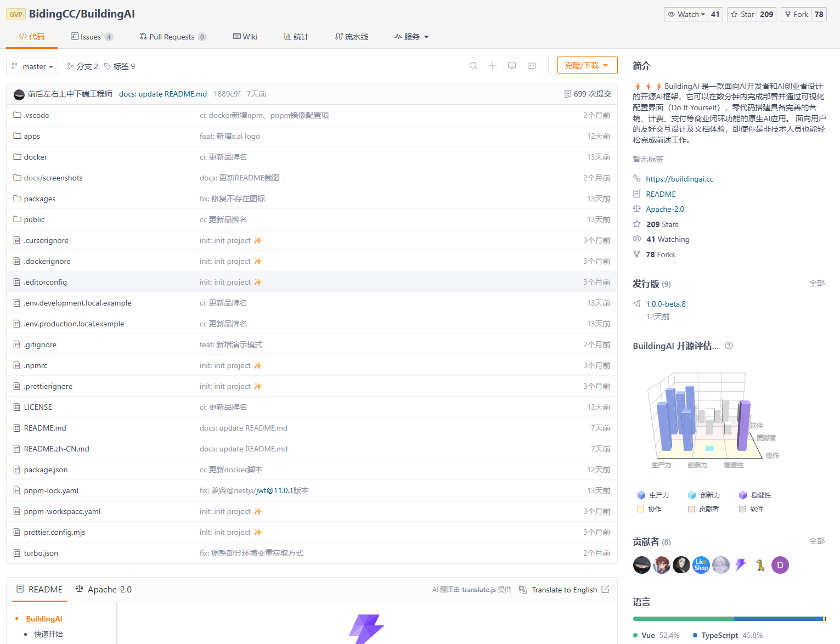Open the in-repository file search
The height and width of the screenshot is (644, 840).
pos(473,66)
